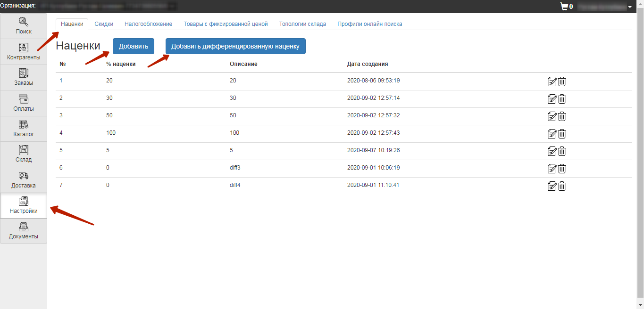Open markup number 7 link

[61, 185]
